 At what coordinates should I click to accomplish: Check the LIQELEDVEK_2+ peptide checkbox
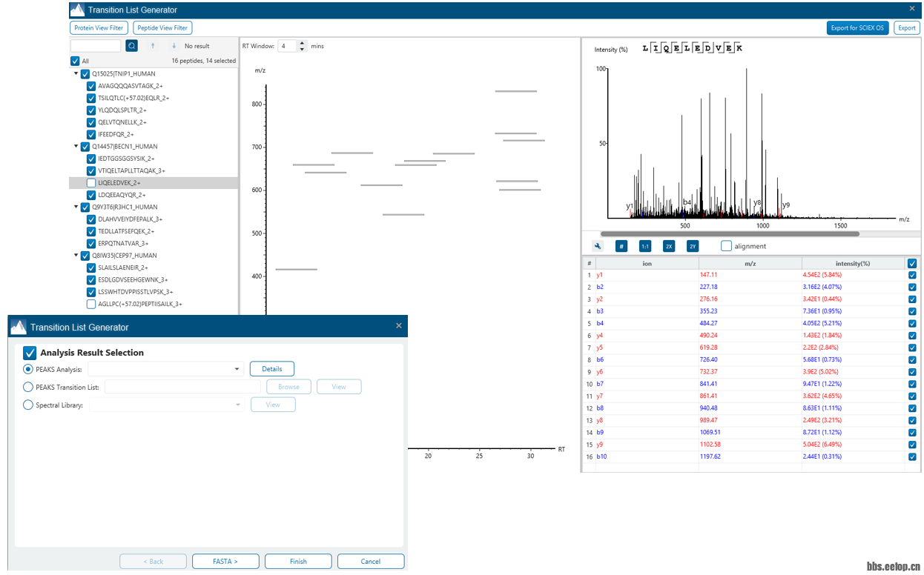tap(91, 183)
